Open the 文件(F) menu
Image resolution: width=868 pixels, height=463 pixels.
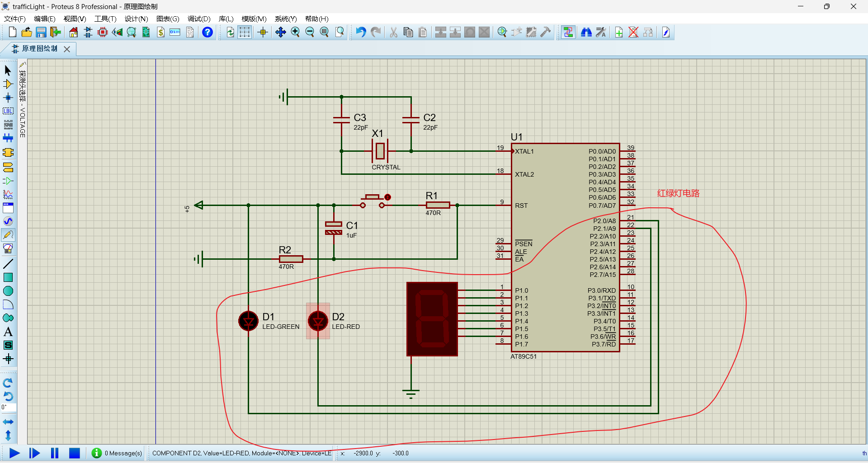pos(14,19)
